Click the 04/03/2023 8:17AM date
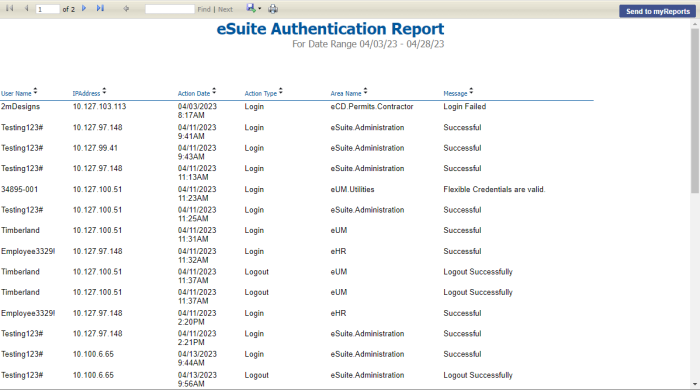This screenshot has width=700, height=390. click(197, 111)
